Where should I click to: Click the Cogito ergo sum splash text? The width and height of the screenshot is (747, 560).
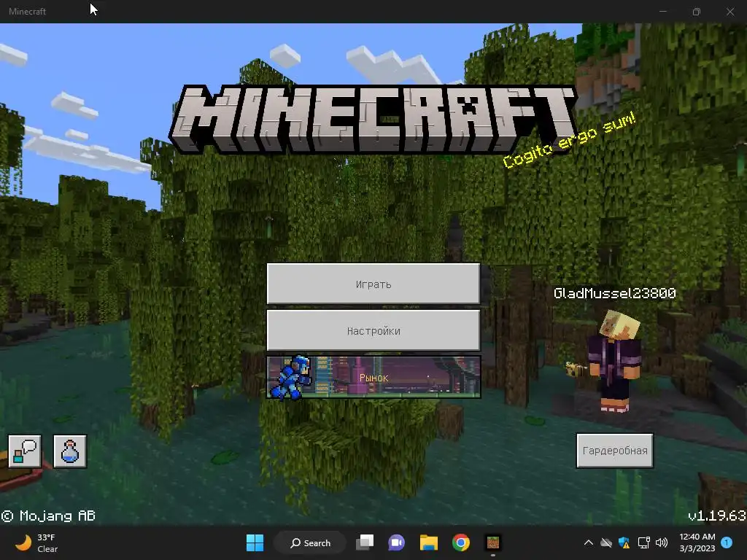click(569, 139)
